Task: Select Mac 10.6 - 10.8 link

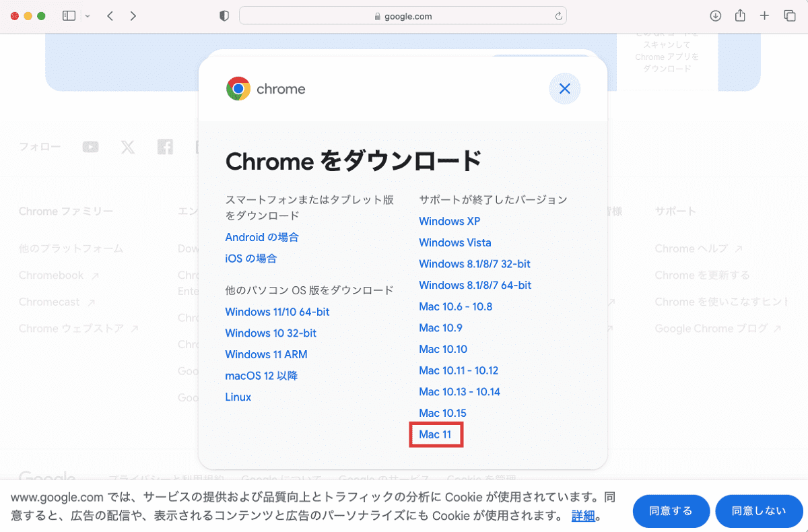Action: coord(456,306)
